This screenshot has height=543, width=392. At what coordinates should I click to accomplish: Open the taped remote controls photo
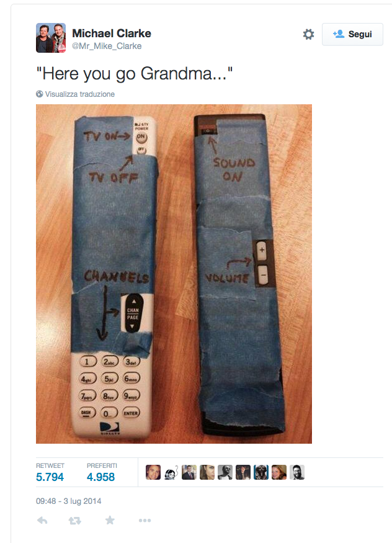[x=174, y=274]
